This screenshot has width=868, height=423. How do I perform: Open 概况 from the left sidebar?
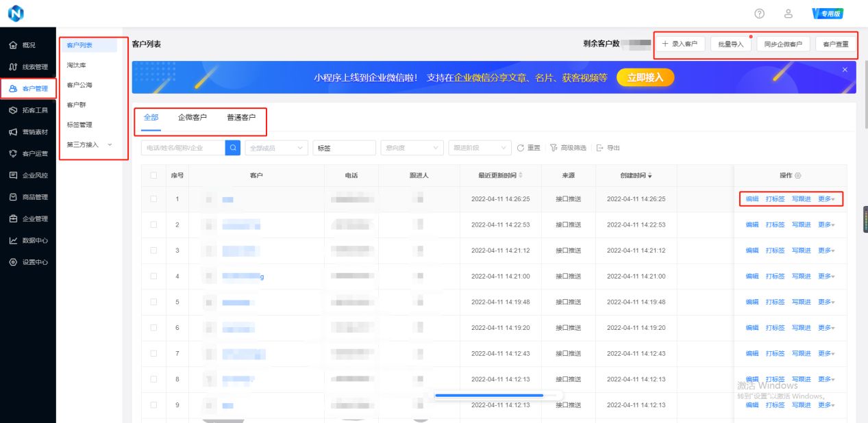(x=27, y=44)
